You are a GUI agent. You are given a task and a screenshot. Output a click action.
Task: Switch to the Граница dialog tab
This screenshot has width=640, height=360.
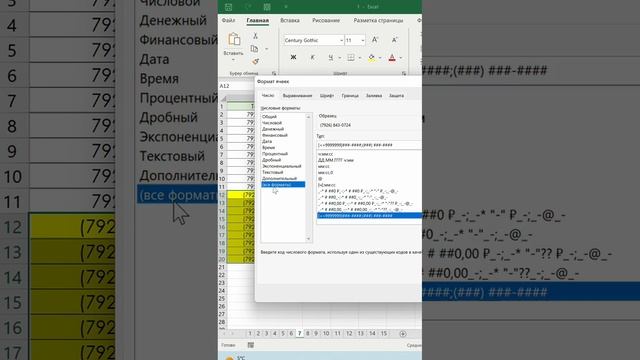(350, 96)
